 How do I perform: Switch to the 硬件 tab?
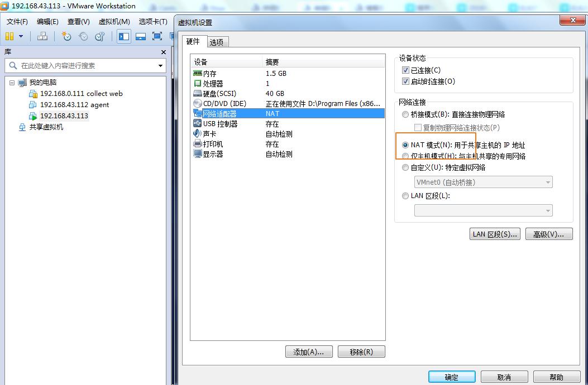(x=195, y=41)
